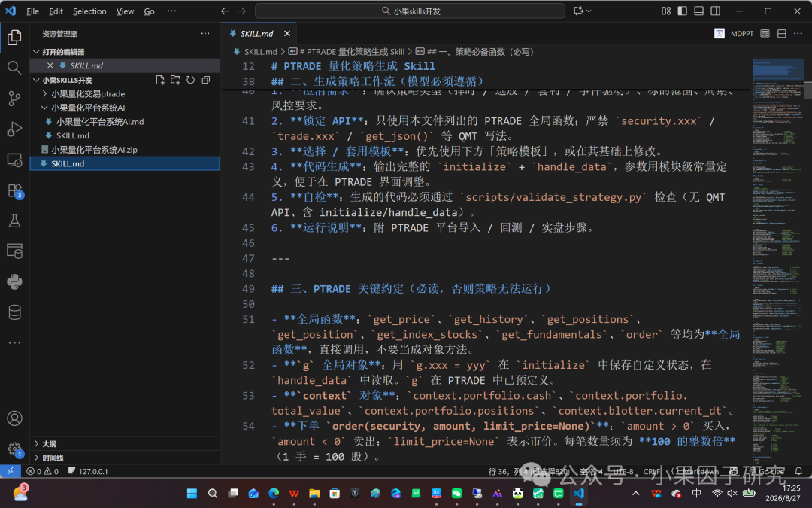The width and height of the screenshot is (812, 508).
Task: Click the 小果skills开发 command search box
Action: pos(411,11)
